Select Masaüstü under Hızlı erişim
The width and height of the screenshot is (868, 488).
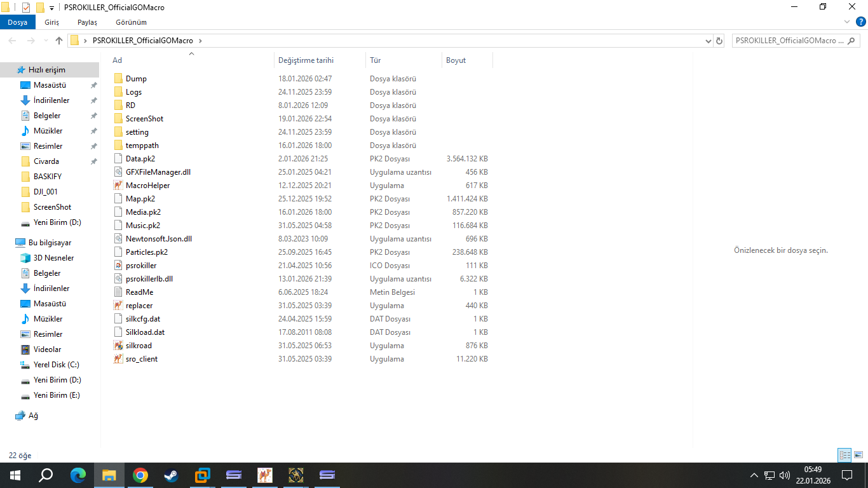pyautogui.click(x=50, y=85)
